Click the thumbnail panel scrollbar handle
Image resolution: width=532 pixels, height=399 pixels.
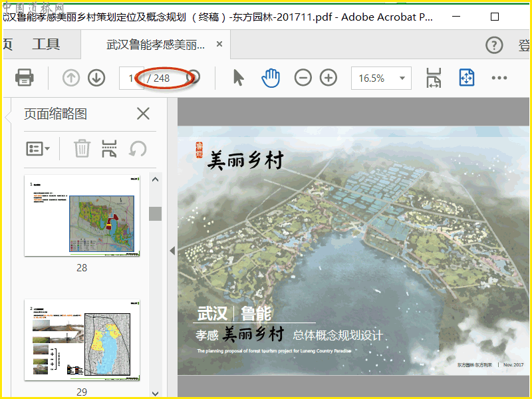tap(155, 213)
